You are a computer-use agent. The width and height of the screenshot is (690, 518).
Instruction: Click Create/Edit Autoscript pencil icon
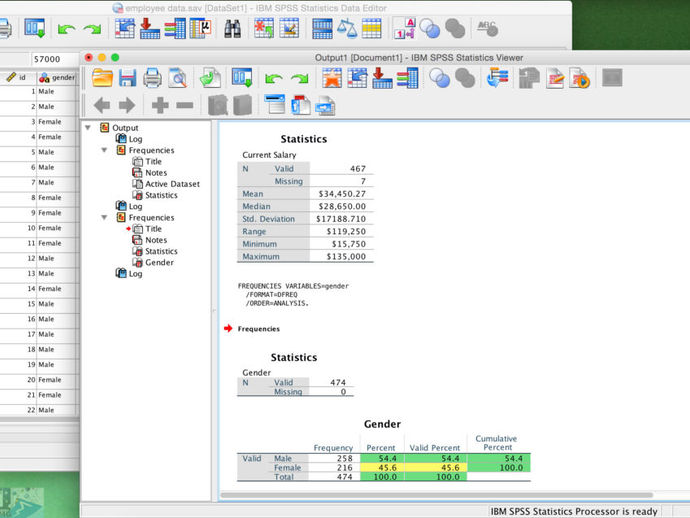tap(555, 78)
